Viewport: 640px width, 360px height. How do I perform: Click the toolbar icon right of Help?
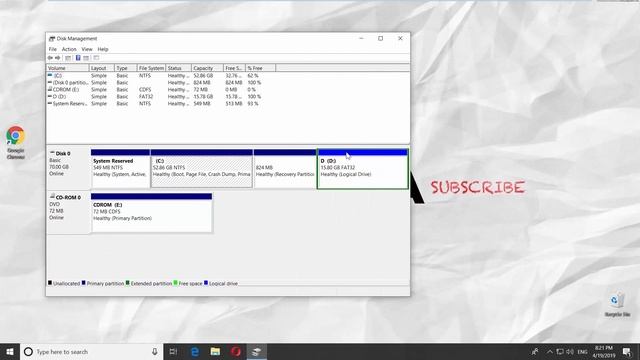point(86,58)
